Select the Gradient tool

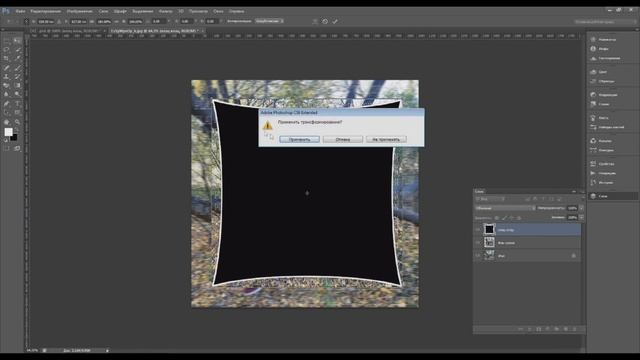click(17, 86)
